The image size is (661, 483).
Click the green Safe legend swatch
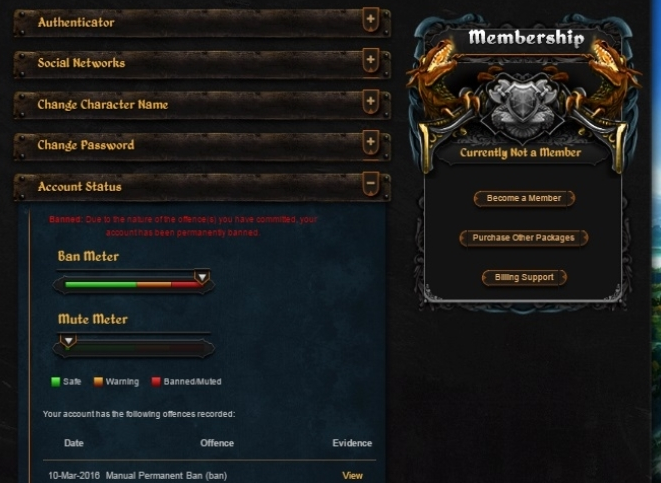pos(56,382)
